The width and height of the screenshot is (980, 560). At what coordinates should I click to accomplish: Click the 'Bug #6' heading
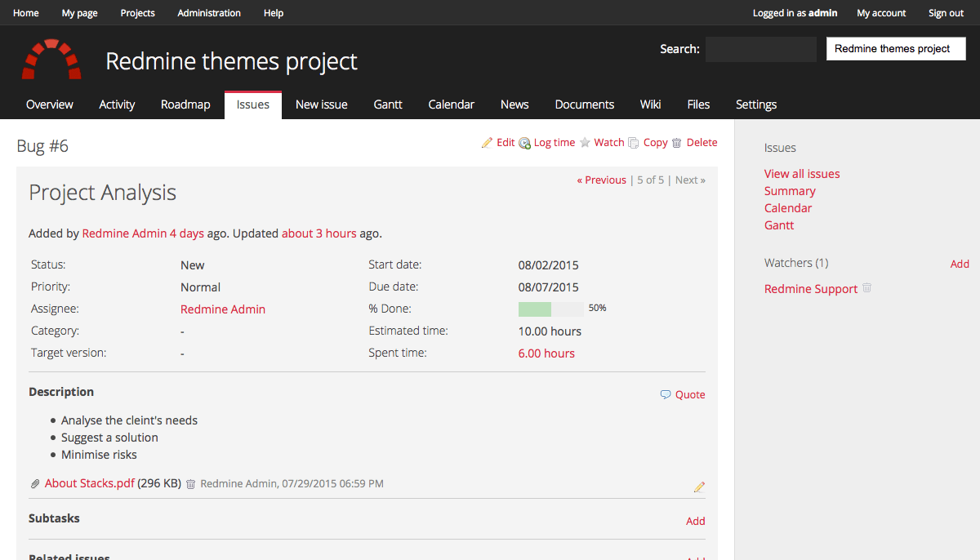pyautogui.click(x=42, y=146)
